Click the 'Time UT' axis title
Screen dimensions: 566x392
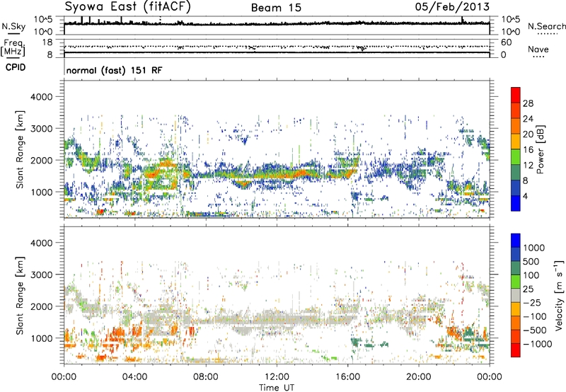277,388
